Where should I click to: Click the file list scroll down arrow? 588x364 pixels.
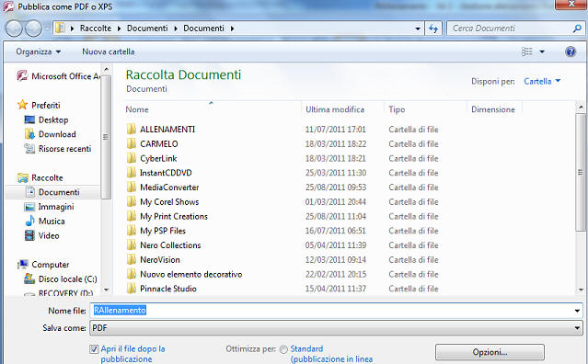581,290
